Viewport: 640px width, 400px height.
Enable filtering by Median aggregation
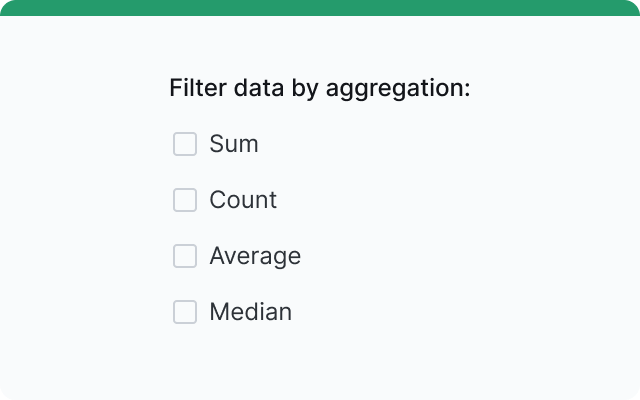click(x=185, y=312)
